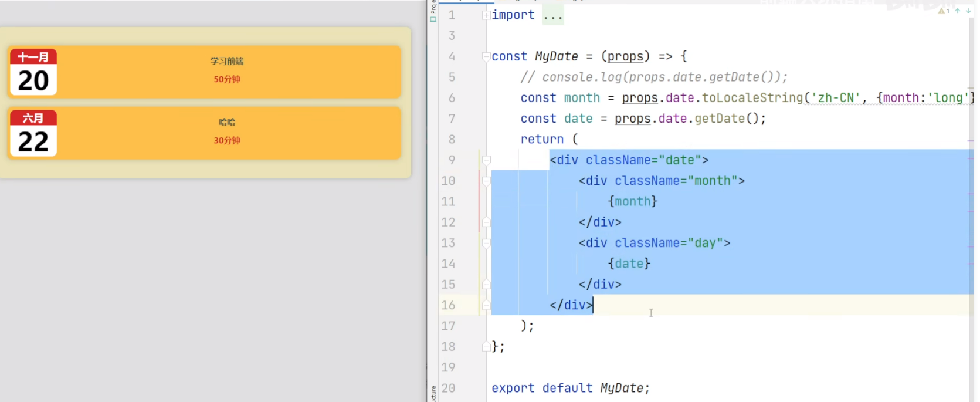This screenshot has width=980, height=402.
Task: Click the folded '...' after import
Action: (x=552, y=15)
